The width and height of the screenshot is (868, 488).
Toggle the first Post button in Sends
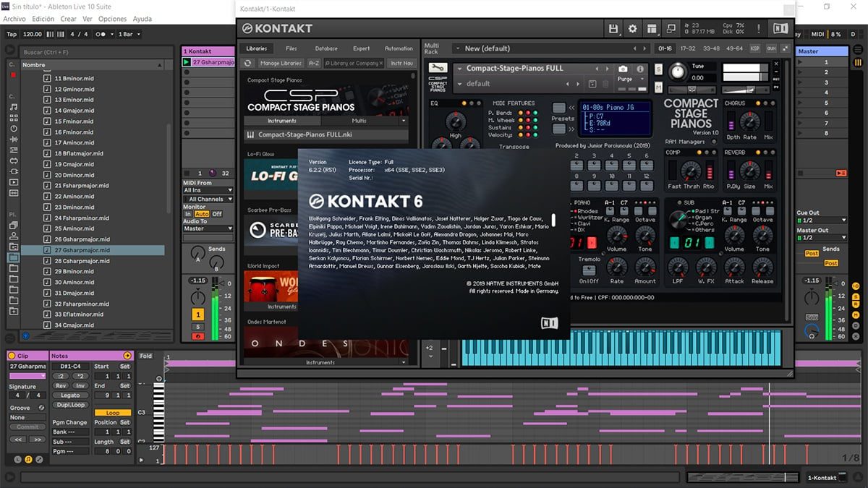[812, 253]
